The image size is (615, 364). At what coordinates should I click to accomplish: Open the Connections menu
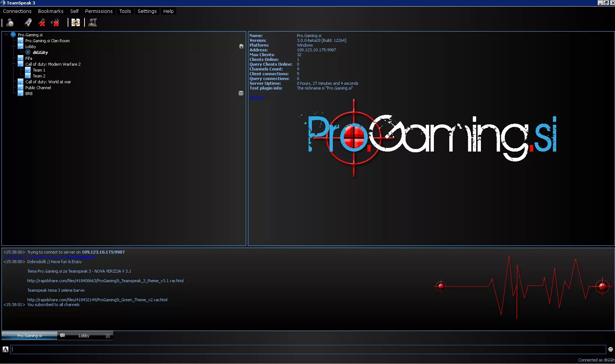coord(17,11)
